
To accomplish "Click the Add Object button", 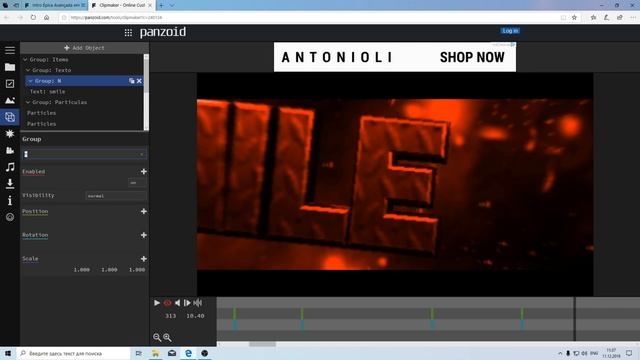I will tap(84, 48).
